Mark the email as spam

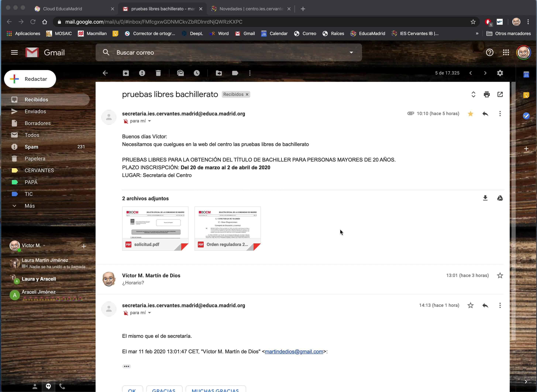point(142,73)
